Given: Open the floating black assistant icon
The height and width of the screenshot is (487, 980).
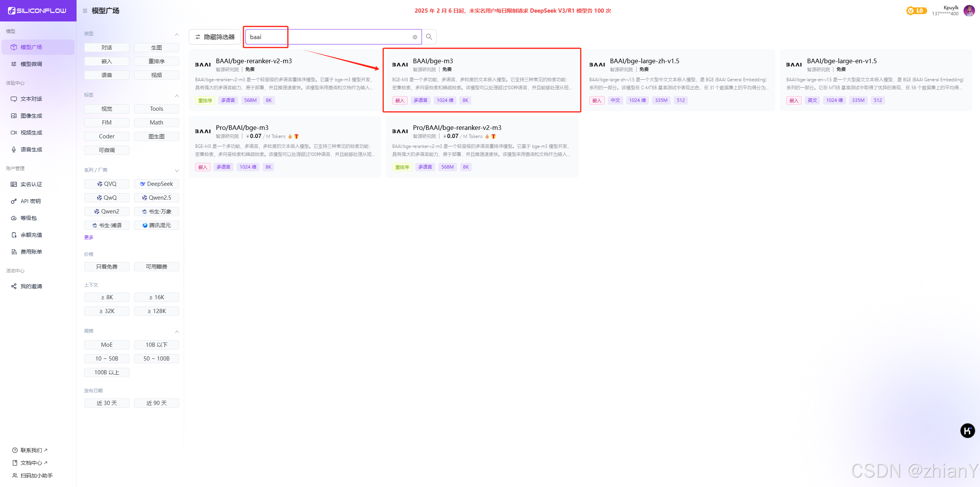Looking at the screenshot, I should (x=967, y=431).
